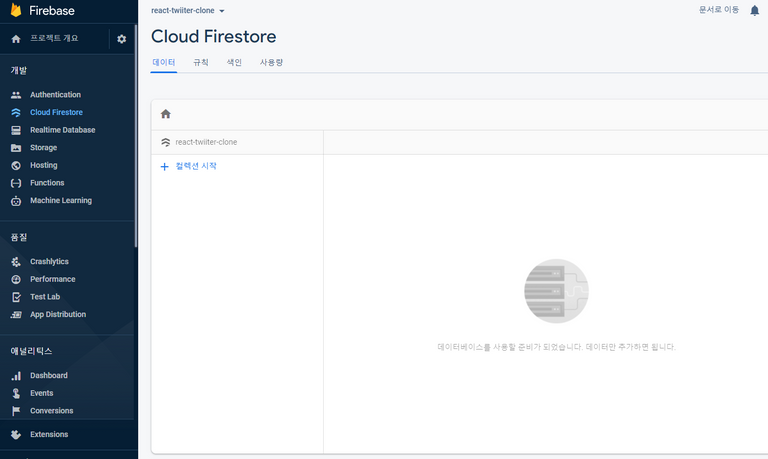Click the Realtime Database icon
Screen dimensions: 768x459
16,130
